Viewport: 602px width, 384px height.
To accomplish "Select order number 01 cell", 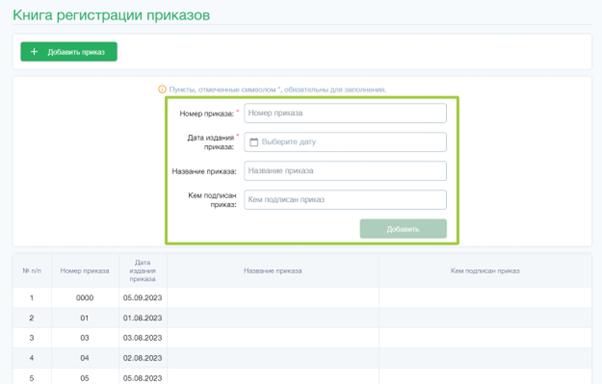I will (x=85, y=318).
